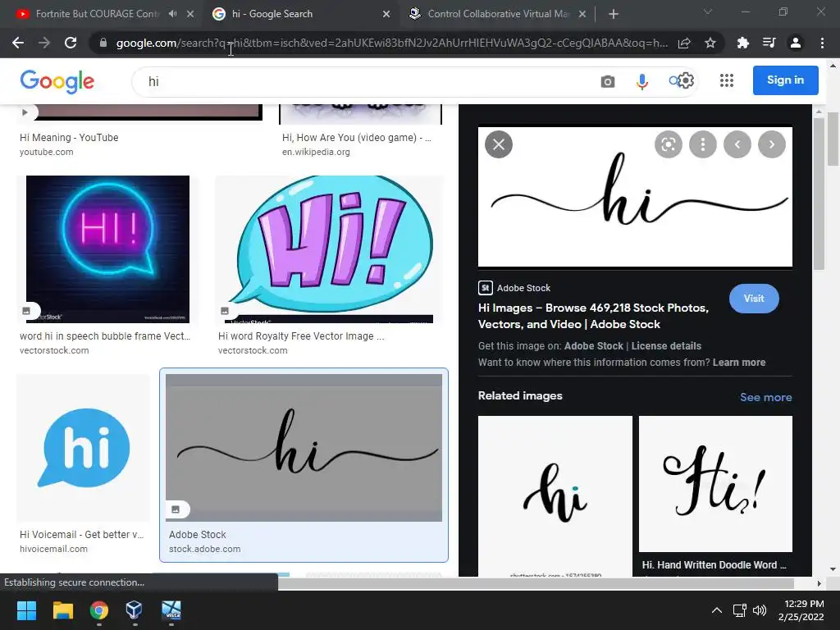Open more options in the image preview
The width and height of the screenshot is (840, 630).
[x=703, y=144]
